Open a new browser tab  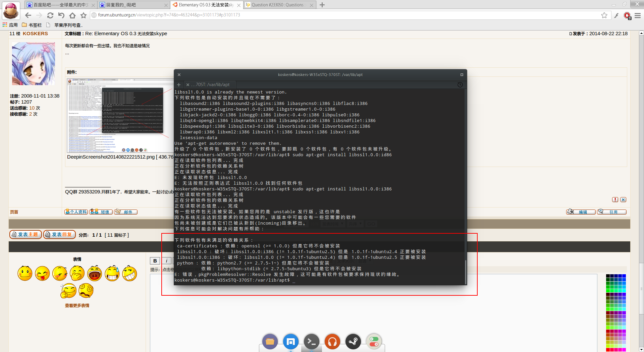322,5
